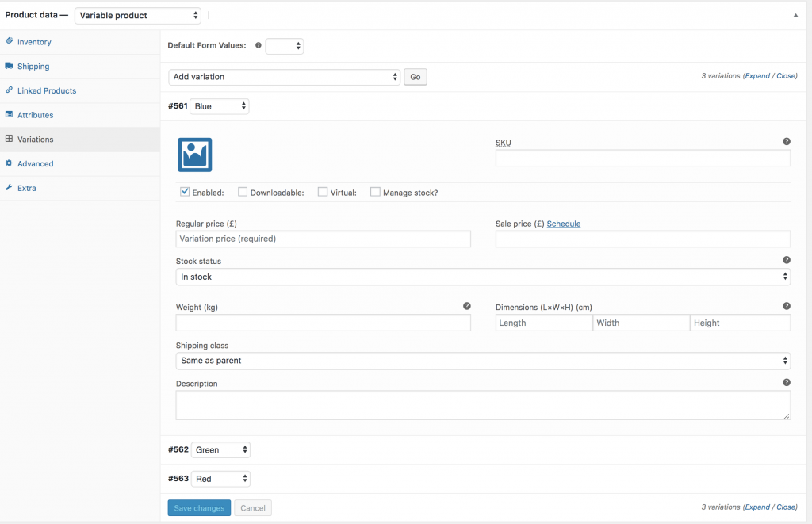Click the Stock status help icon
Screen dimensions: 812x524
coord(787,260)
